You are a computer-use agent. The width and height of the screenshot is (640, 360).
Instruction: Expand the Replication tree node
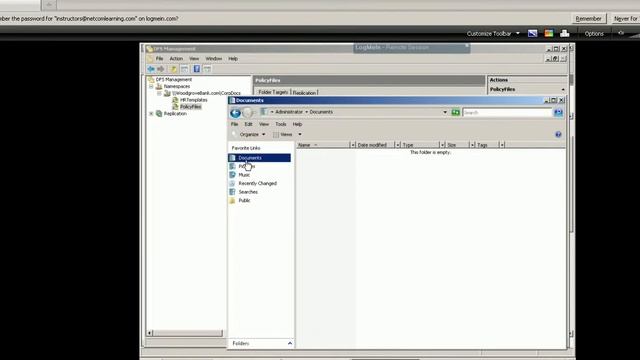click(x=151, y=114)
